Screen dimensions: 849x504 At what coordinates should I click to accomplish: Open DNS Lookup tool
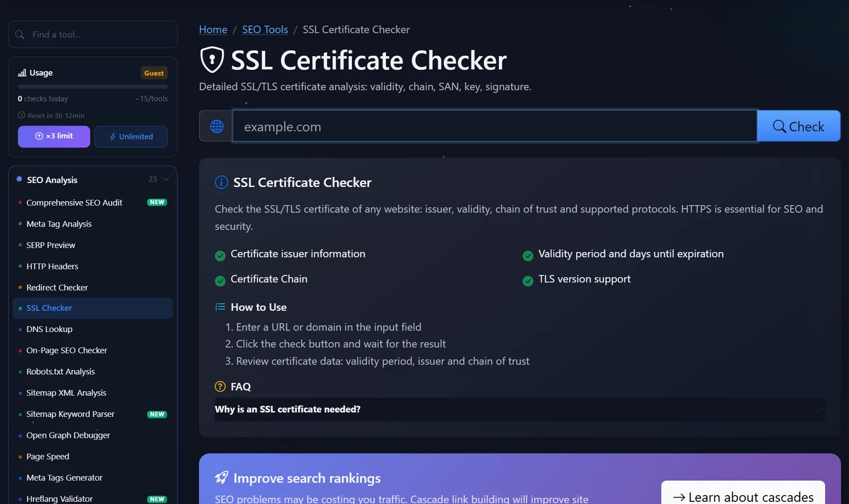93,329
